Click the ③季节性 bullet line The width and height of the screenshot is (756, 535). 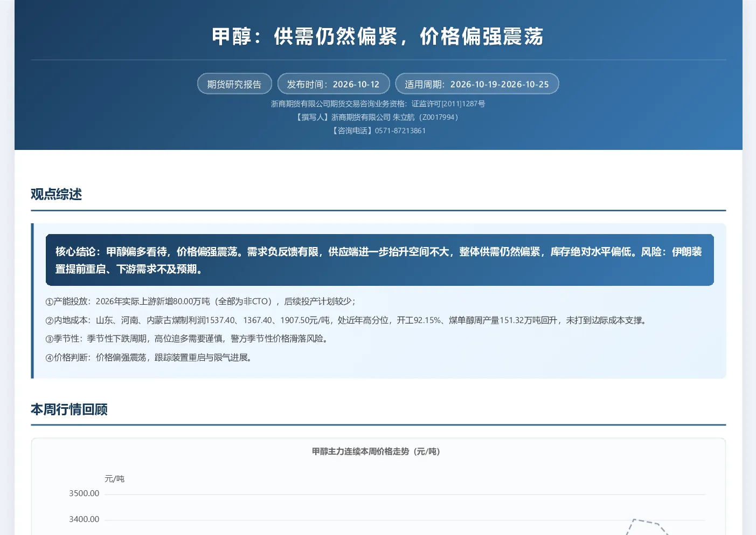click(187, 339)
